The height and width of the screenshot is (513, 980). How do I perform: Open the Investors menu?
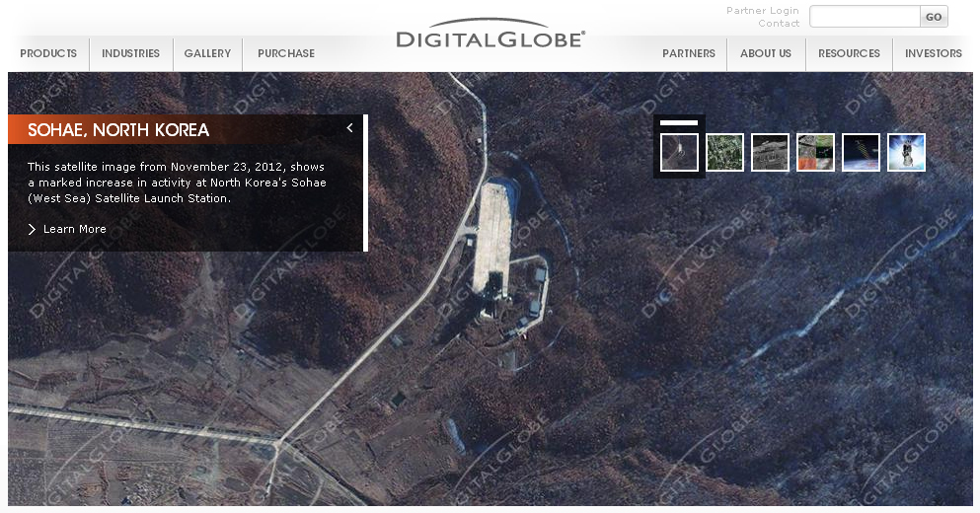933,53
